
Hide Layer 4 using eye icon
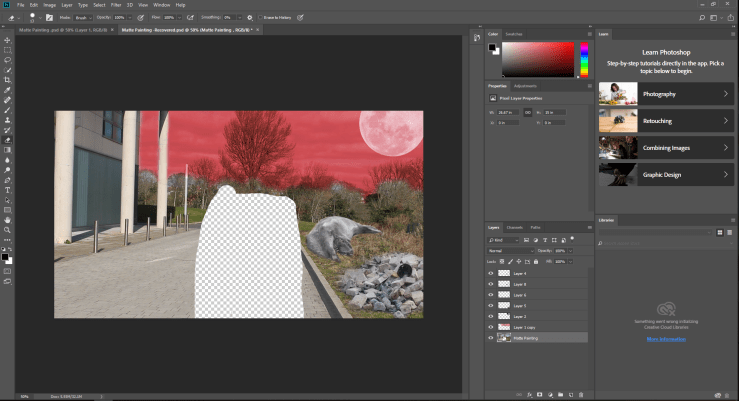click(490, 273)
